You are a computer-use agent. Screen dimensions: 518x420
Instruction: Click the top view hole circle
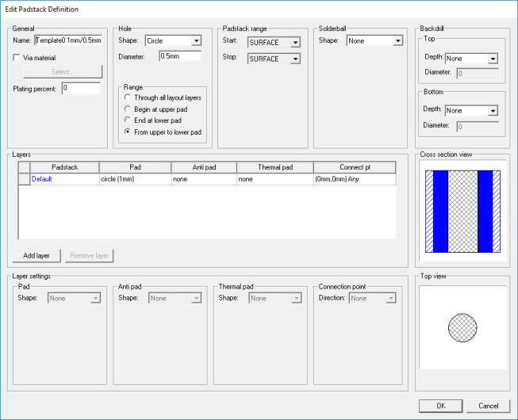pyautogui.click(x=462, y=327)
